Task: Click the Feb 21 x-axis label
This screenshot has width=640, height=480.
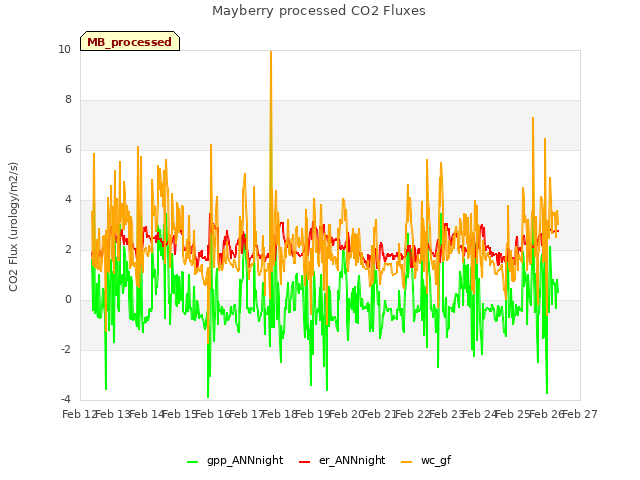Action: [380, 414]
